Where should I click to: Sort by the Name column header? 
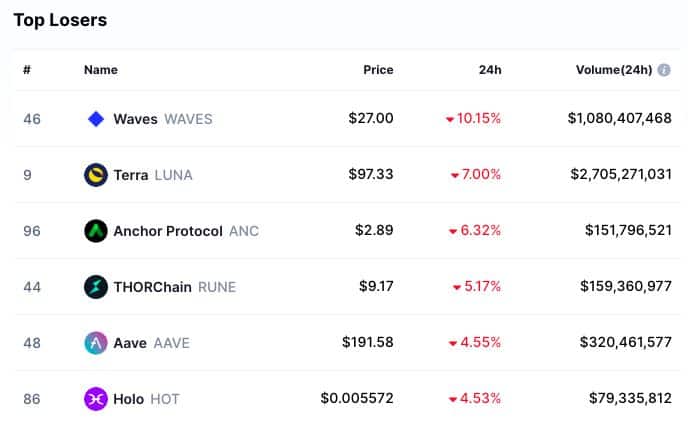(x=100, y=70)
